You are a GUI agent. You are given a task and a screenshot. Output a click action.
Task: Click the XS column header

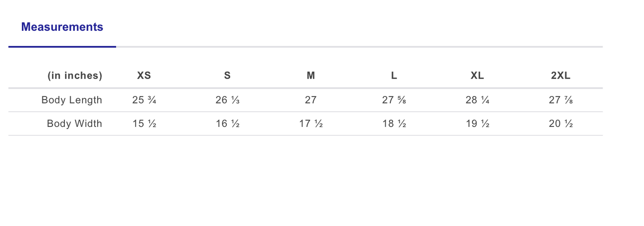click(x=144, y=76)
